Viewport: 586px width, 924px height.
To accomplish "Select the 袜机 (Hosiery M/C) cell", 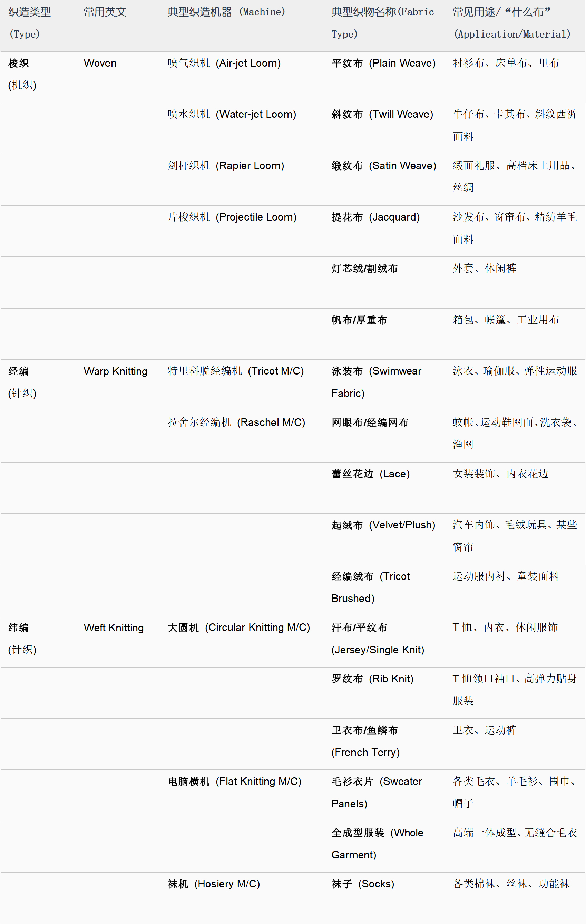I will coord(214,884).
